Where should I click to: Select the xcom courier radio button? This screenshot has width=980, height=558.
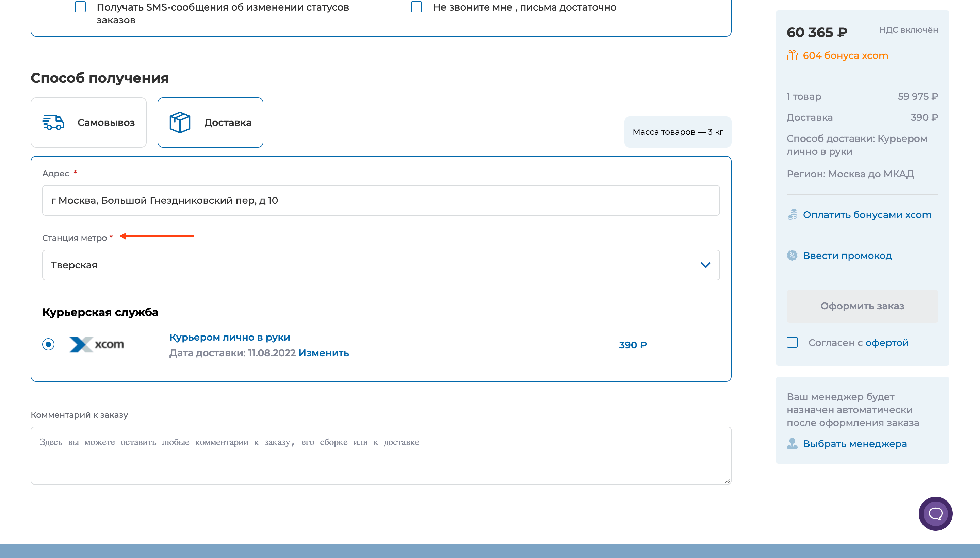point(48,344)
